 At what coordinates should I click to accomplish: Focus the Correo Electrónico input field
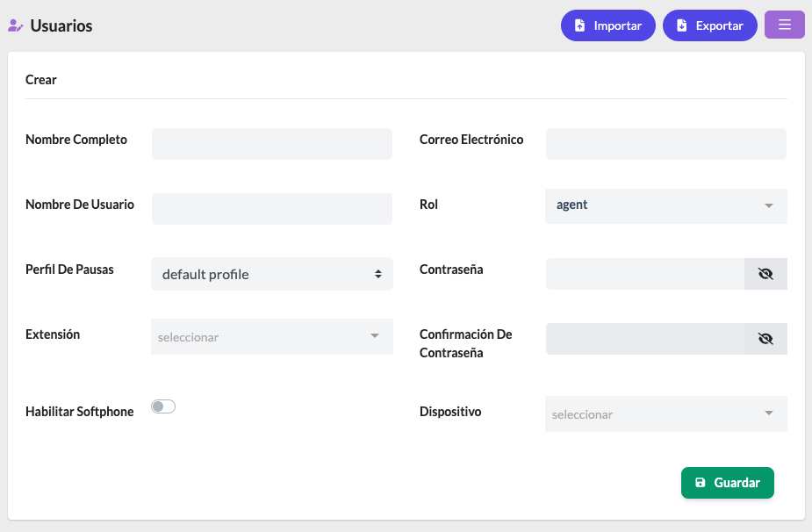tap(666, 144)
